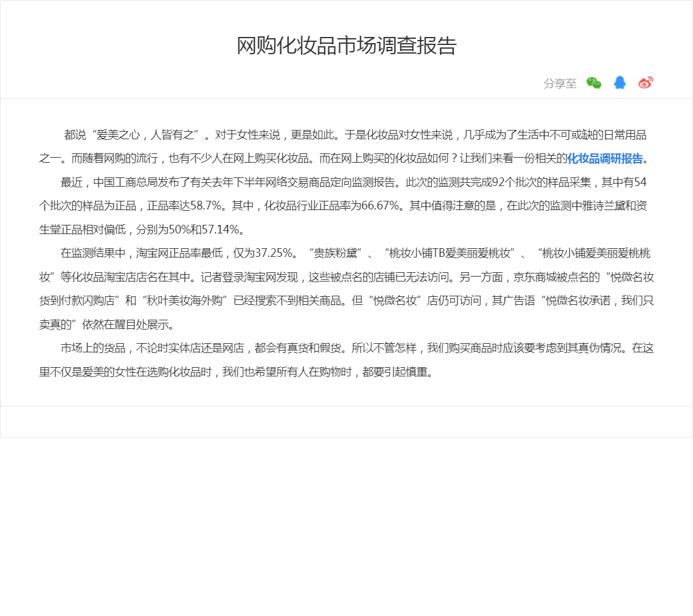Click the text 京东商城被点名的
Image resolution: width=693 pixels, height=616 pixels.
tap(556, 277)
